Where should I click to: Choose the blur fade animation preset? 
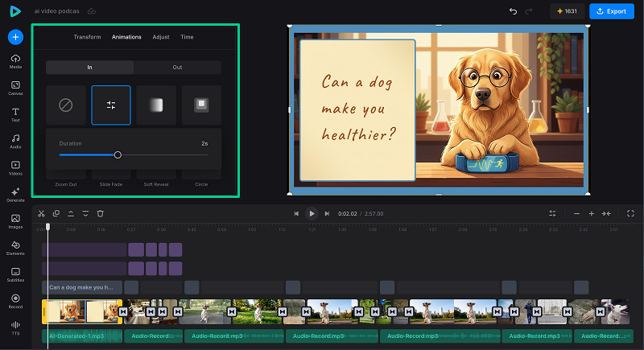[156, 105]
